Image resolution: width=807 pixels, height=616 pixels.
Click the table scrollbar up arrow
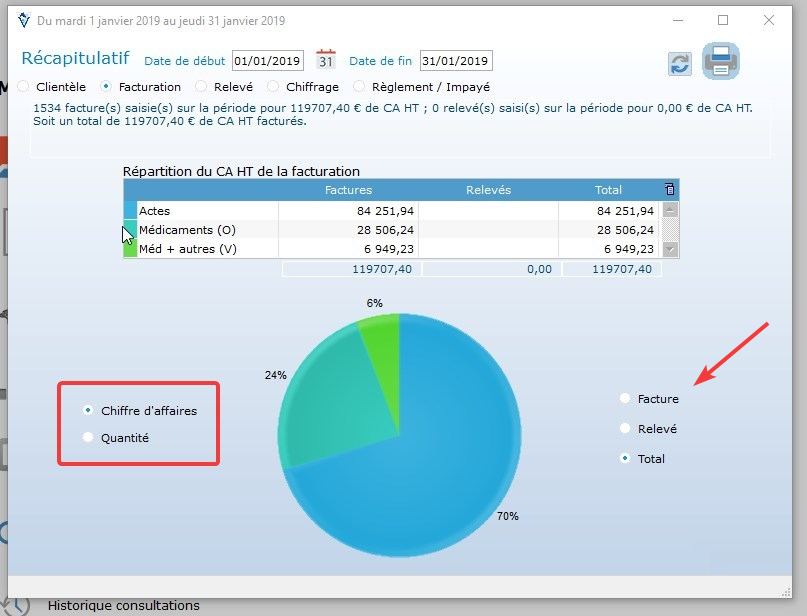(x=670, y=209)
